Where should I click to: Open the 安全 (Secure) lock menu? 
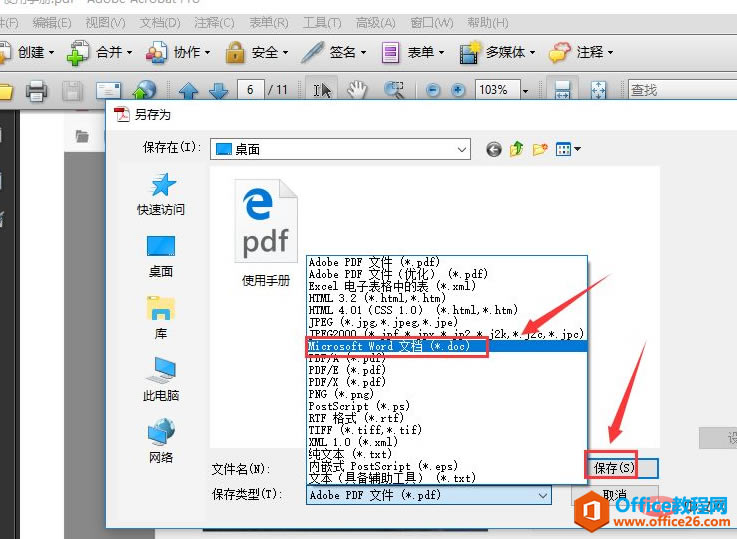pos(257,52)
